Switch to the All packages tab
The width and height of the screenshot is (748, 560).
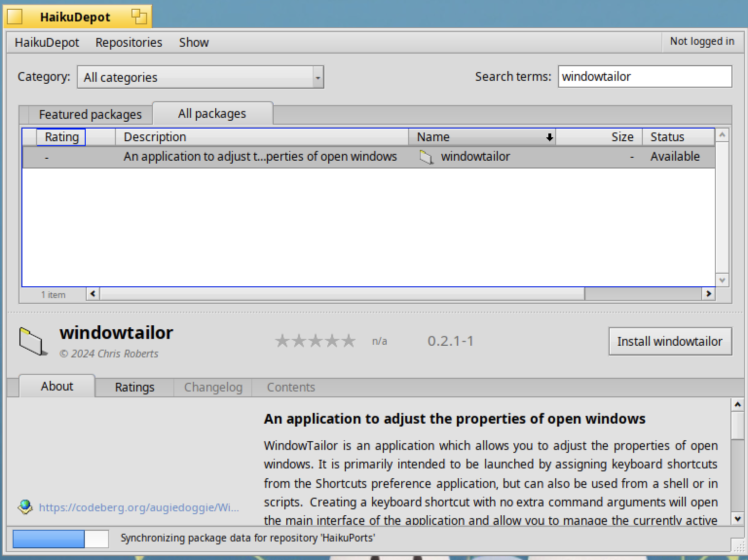tap(212, 113)
